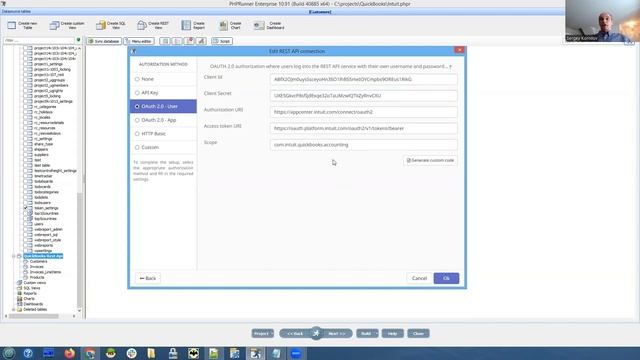Viewport: 640px width, 360px height.
Task: Open the Build dropdown button
Action: (367, 333)
